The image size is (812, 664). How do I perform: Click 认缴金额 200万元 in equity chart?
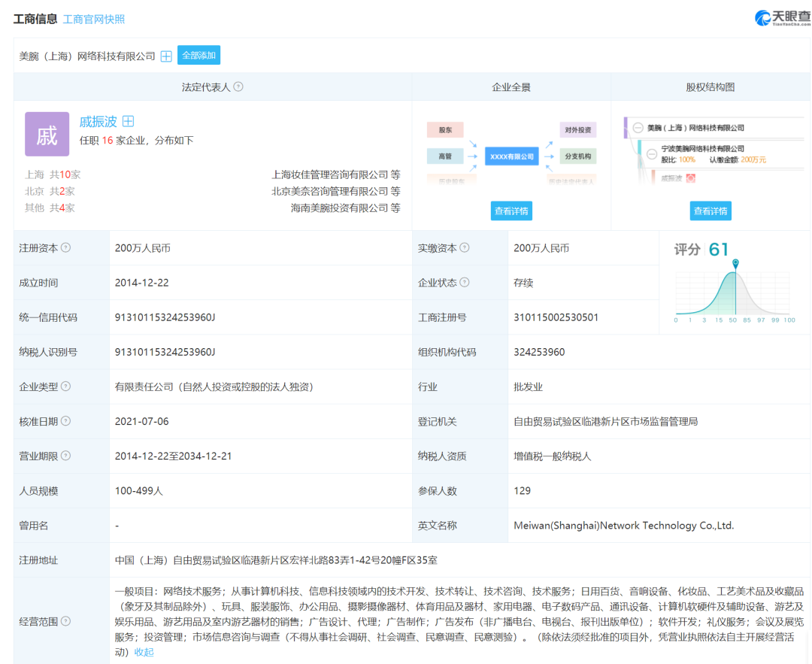[738, 159]
